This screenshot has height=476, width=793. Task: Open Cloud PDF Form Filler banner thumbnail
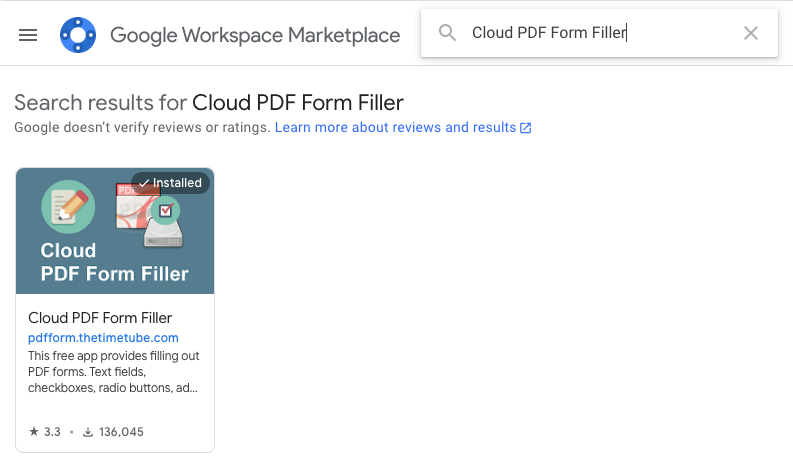115,231
